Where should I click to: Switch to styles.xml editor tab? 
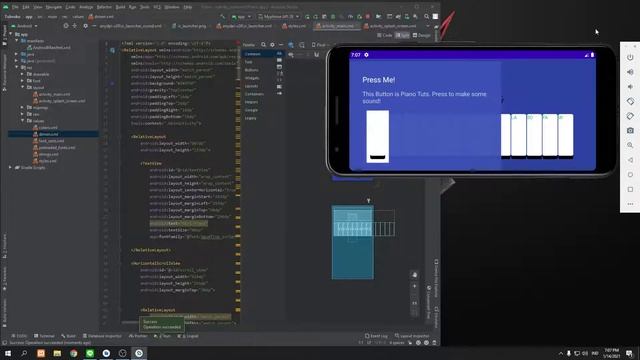coord(294,26)
